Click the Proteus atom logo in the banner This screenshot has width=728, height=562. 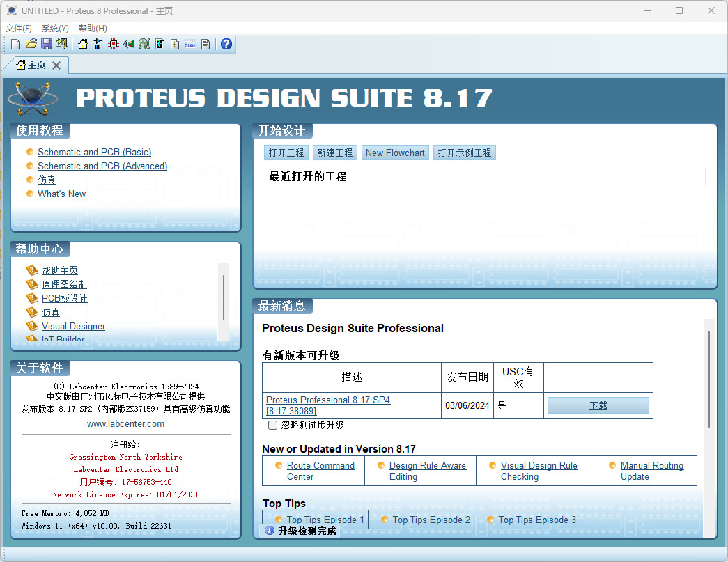point(33,98)
